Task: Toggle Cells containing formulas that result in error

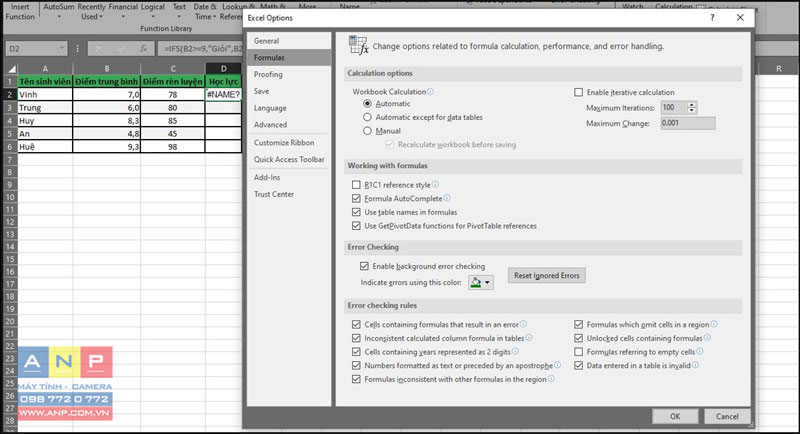Action: [x=356, y=324]
